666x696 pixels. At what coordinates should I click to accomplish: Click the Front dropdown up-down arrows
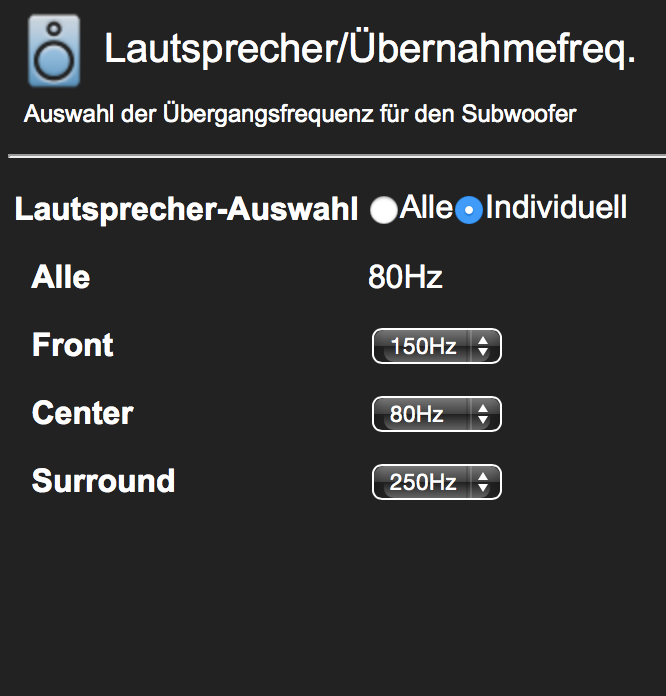pos(484,347)
